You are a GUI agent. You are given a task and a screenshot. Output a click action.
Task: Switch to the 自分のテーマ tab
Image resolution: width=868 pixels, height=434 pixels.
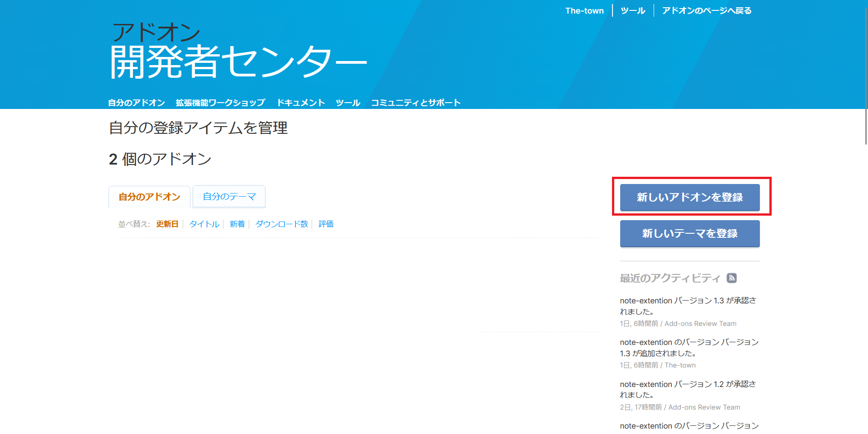[x=229, y=197]
